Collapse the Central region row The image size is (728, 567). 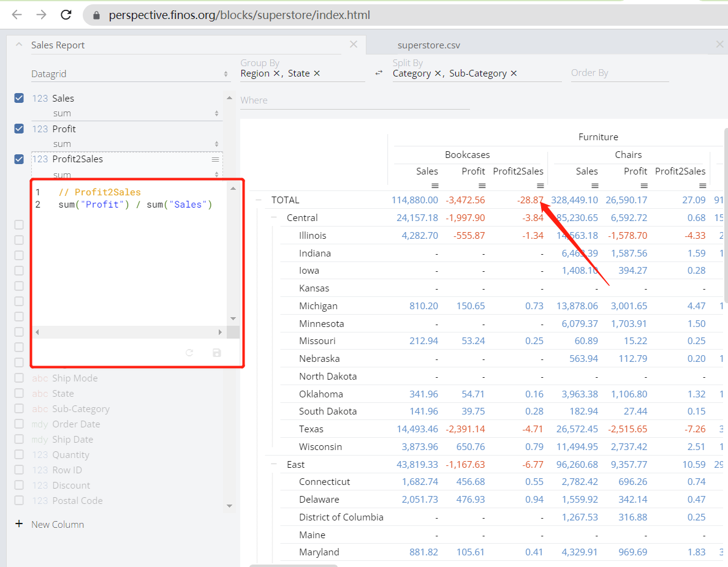click(x=274, y=217)
